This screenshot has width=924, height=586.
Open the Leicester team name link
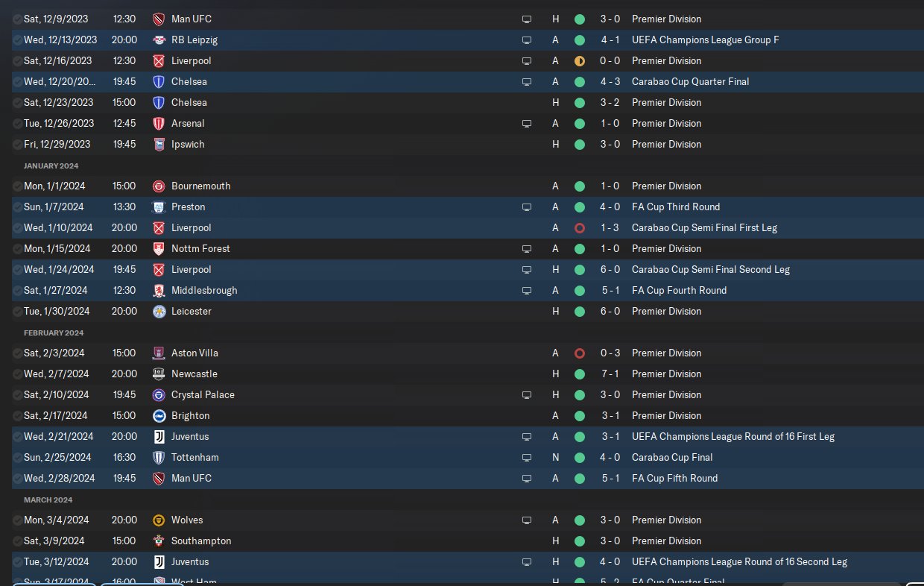pyautogui.click(x=192, y=311)
